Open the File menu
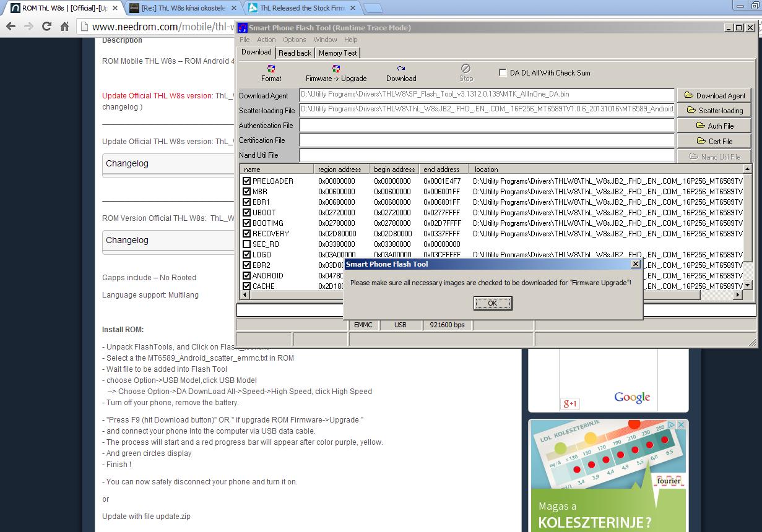Viewport: 762px width, 532px height. (x=245, y=40)
